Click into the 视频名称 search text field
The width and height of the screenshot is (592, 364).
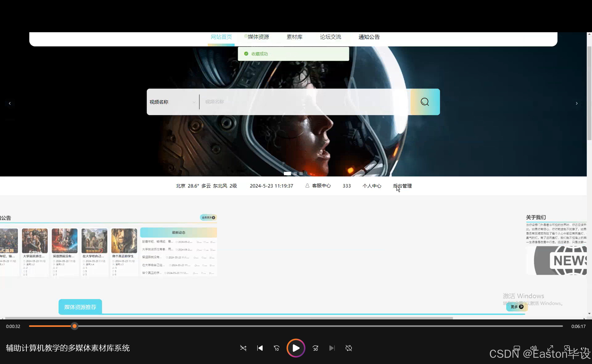click(x=304, y=102)
